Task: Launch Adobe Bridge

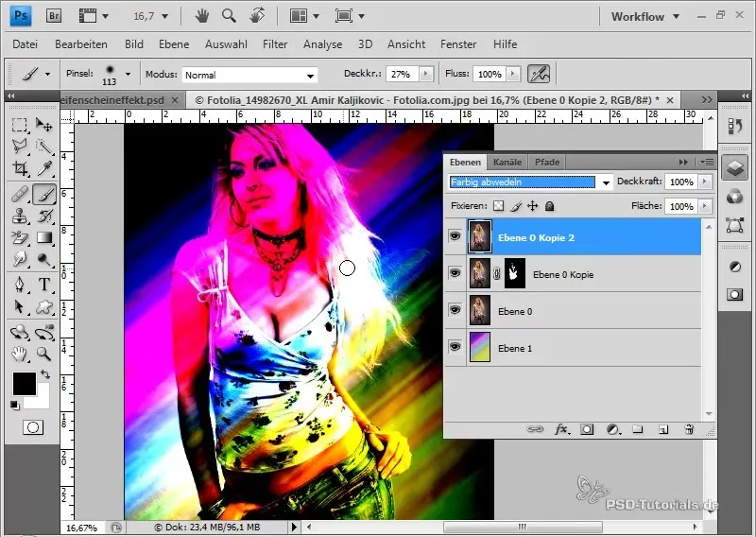Action: (x=54, y=16)
